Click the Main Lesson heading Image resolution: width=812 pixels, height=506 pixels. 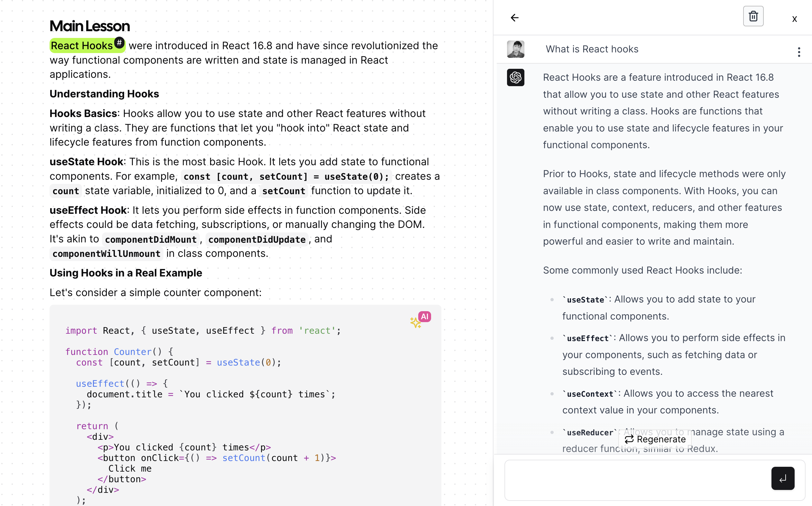[x=90, y=26]
